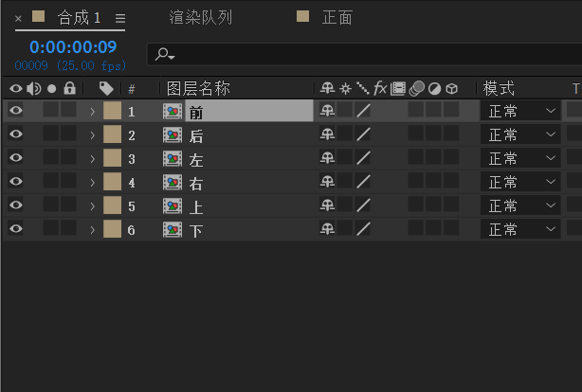Click the video eye column header icon
The width and height of the screenshot is (582, 392).
click(15, 88)
